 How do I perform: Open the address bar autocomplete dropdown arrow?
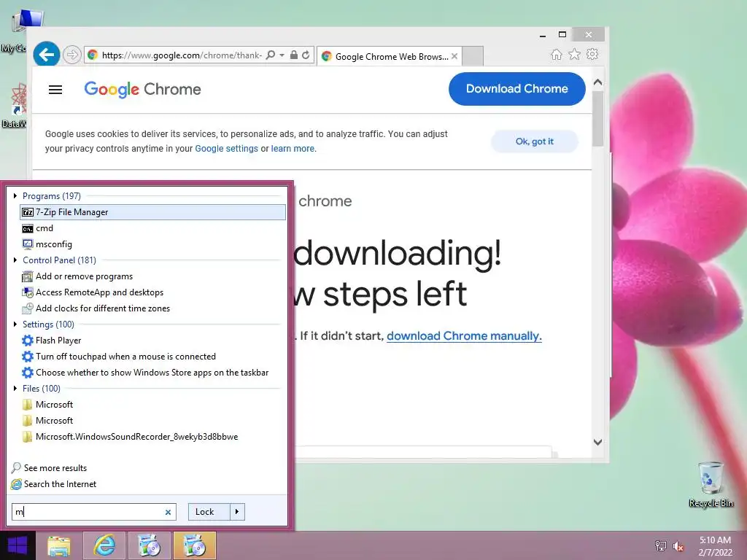(x=282, y=55)
